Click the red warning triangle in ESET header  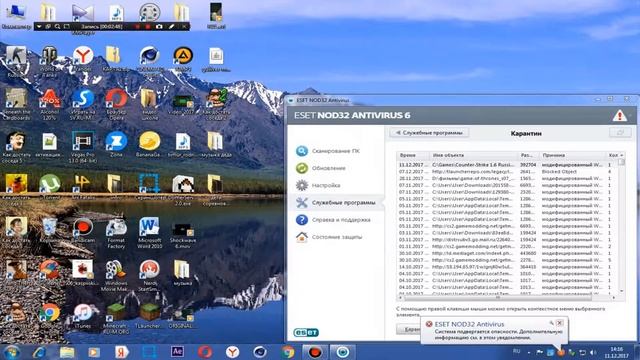(619, 116)
